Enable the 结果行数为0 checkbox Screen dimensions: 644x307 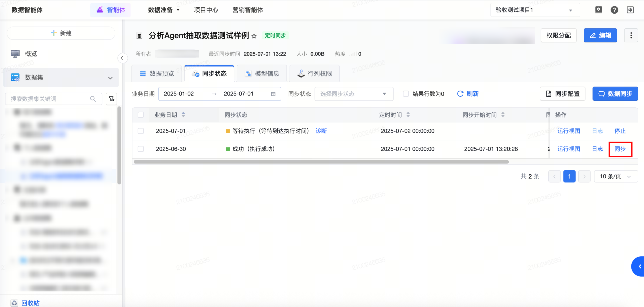(x=406, y=94)
